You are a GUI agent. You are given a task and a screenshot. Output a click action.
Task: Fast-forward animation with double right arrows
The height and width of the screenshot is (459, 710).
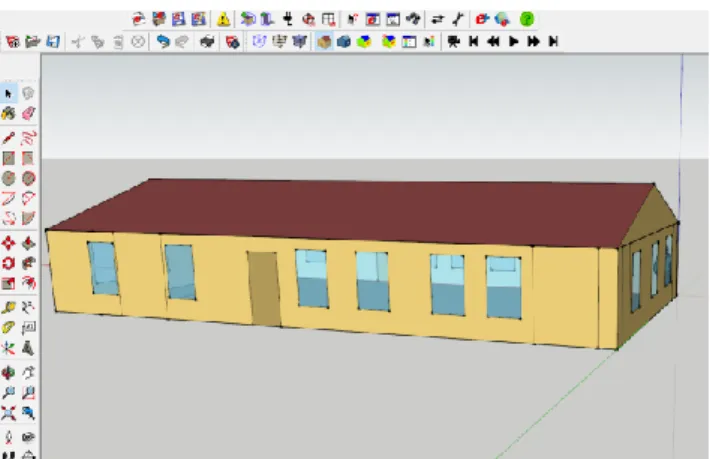pyautogui.click(x=533, y=42)
